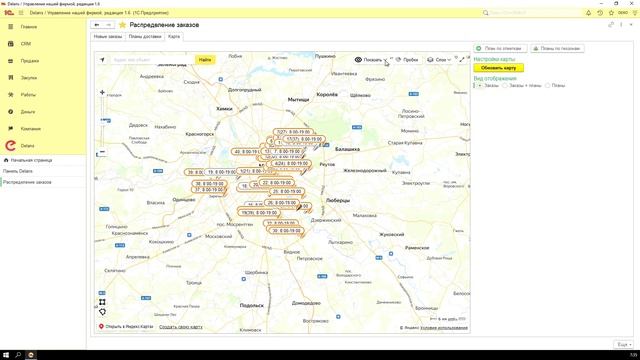The image size is (640, 360).
Task: Click the План по отметкам button
Action: pyautogui.click(x=500, y=49)
